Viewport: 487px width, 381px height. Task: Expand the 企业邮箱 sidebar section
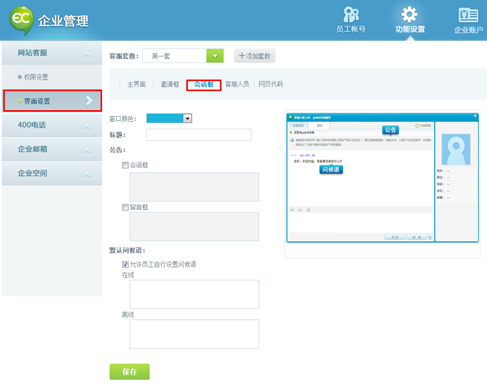click(52, 149)
